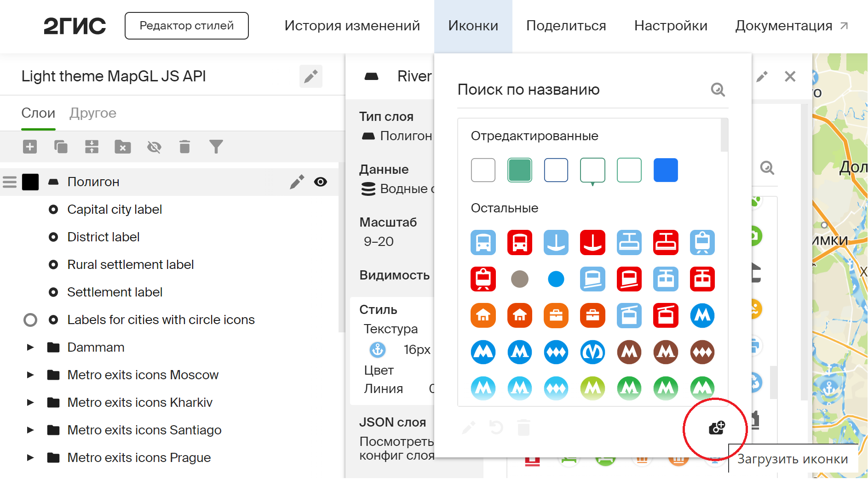Open История изменений from the top menu

(x=352, y=26)
